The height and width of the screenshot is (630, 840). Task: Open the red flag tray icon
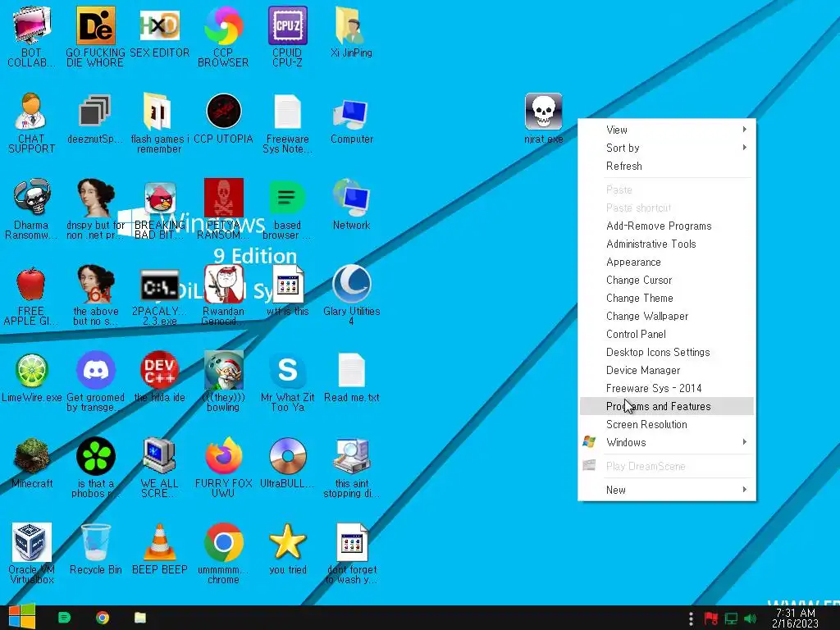pos(711,619)
